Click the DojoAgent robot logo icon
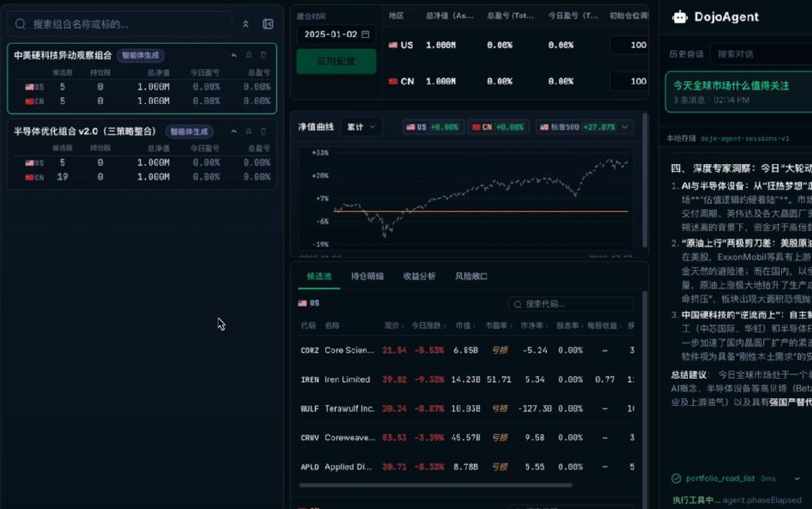The image size is (812, 509). pyautogui.click(x=680, y=17)
